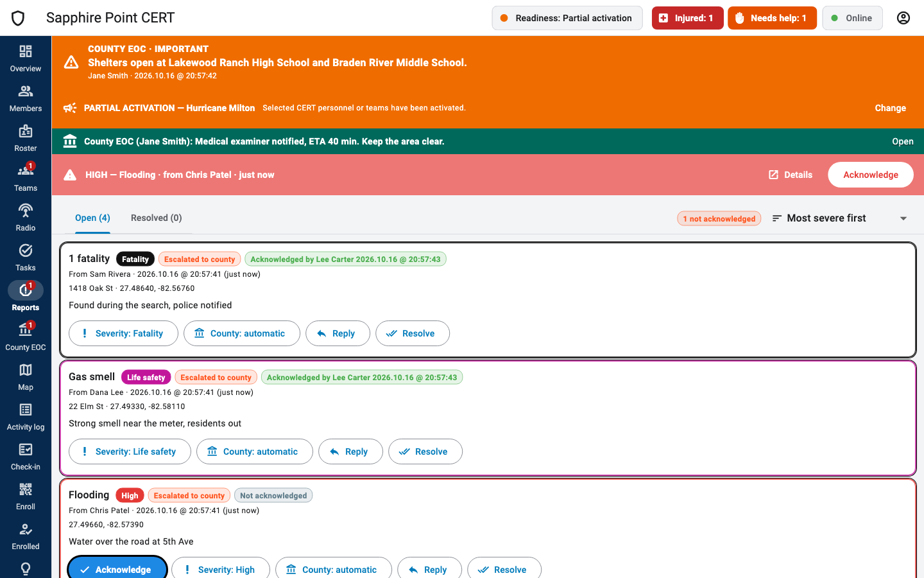Click the Online status chip
Screen dimensions: 924x578
click(852, 18)
